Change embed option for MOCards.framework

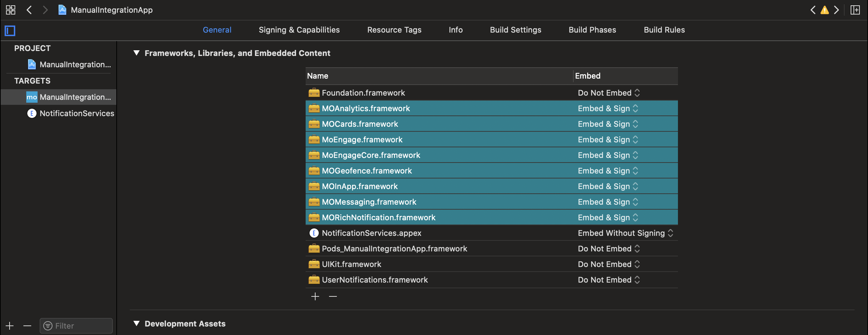608,124
